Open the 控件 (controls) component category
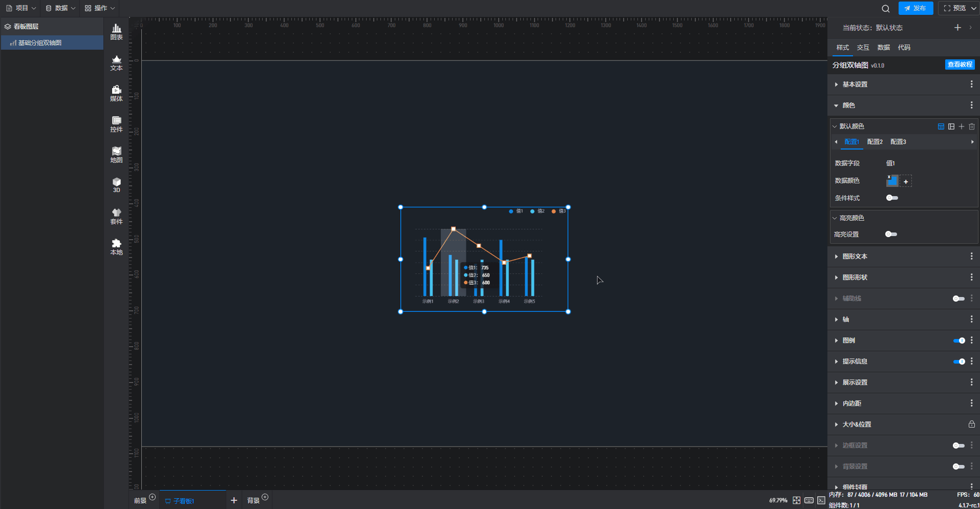This screenshot has width=980, height=509. point(116,124)
